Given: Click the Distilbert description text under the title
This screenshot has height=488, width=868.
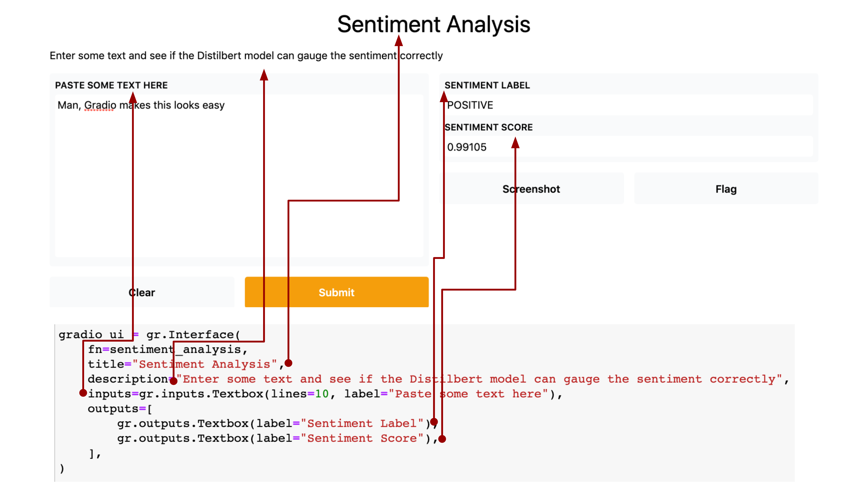Looking at the screenshot, I should (246, 56).
